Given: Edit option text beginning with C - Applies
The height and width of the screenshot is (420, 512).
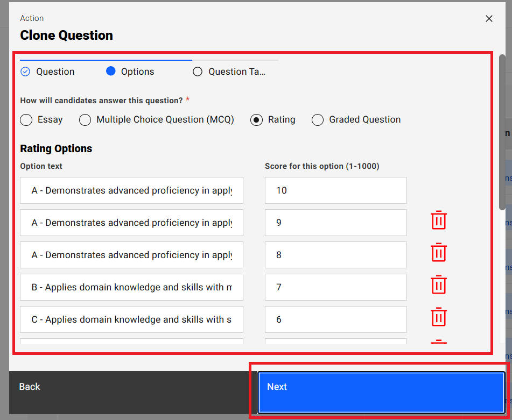Looking at the screenshot, I should pos(131,319).
